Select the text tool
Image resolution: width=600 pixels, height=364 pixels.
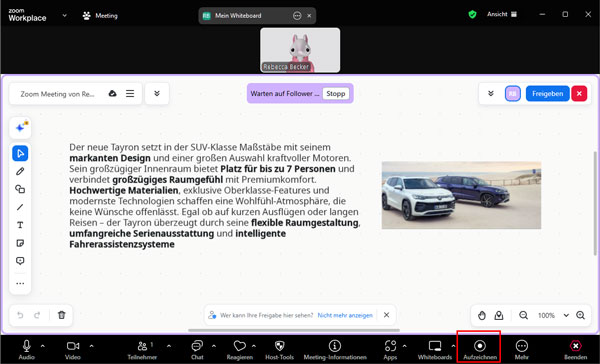(x=20, y=225)
